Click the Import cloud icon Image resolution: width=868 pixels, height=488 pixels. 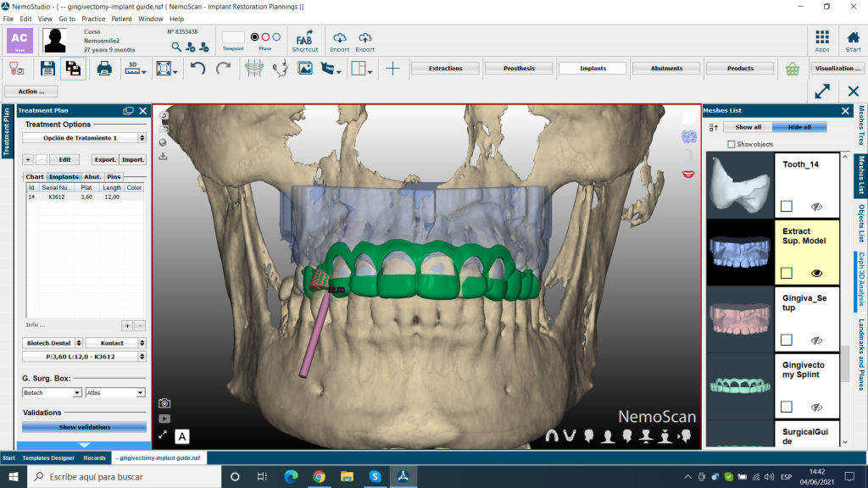click(x=339, y=41)
